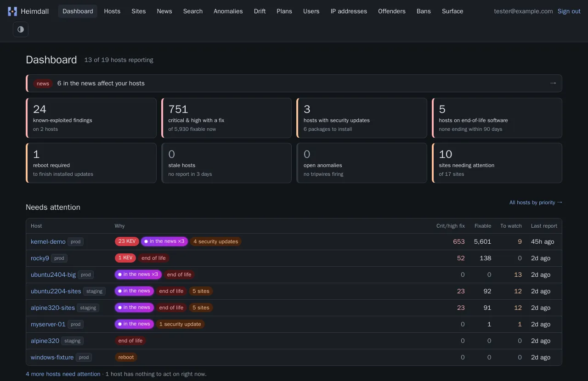The height and width of the screenshot is (381, 588).
Task: Click the 5 sites badge on ubuntu2204-sites
Action: click(201, 291)
